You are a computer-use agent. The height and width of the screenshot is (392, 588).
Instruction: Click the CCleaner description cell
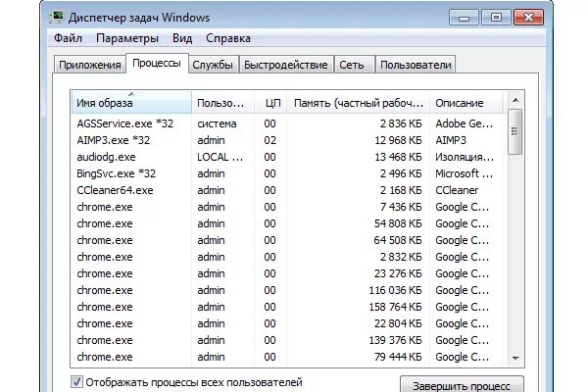click(x=457, y=190)
